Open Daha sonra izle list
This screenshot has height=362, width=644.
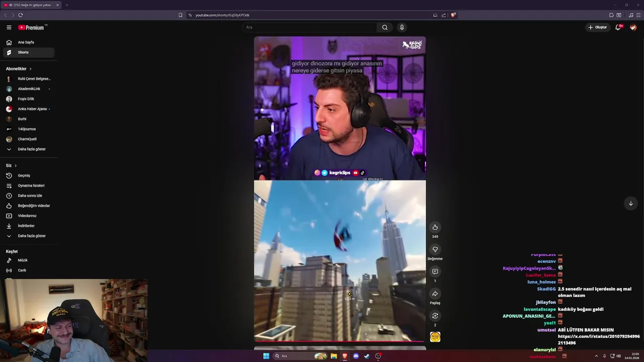(28, 196)
